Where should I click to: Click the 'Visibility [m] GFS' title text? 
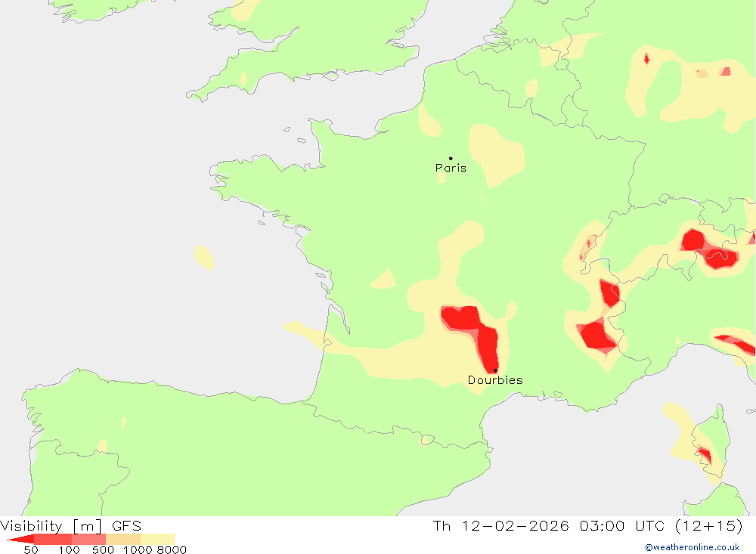[71, 525]
